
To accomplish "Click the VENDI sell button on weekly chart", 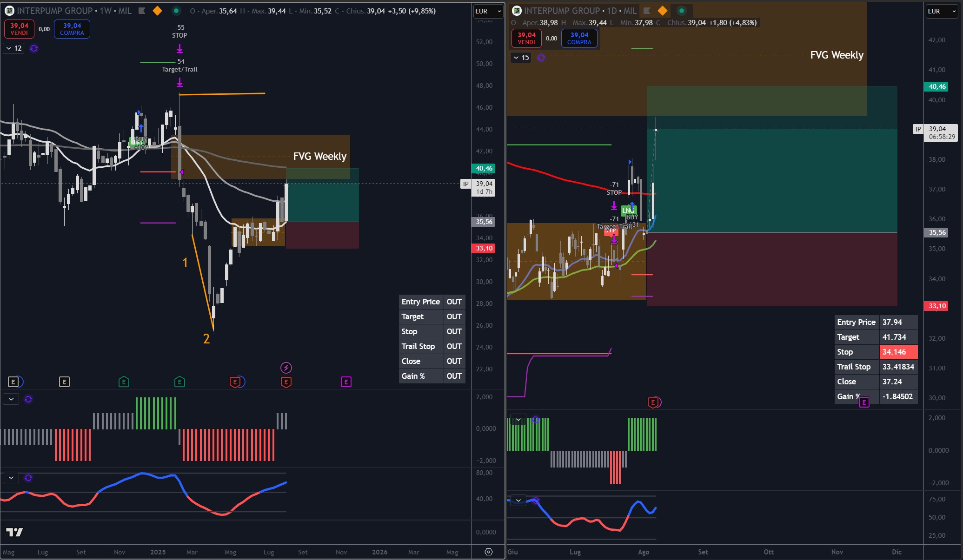I will click(x=19, y=29).
